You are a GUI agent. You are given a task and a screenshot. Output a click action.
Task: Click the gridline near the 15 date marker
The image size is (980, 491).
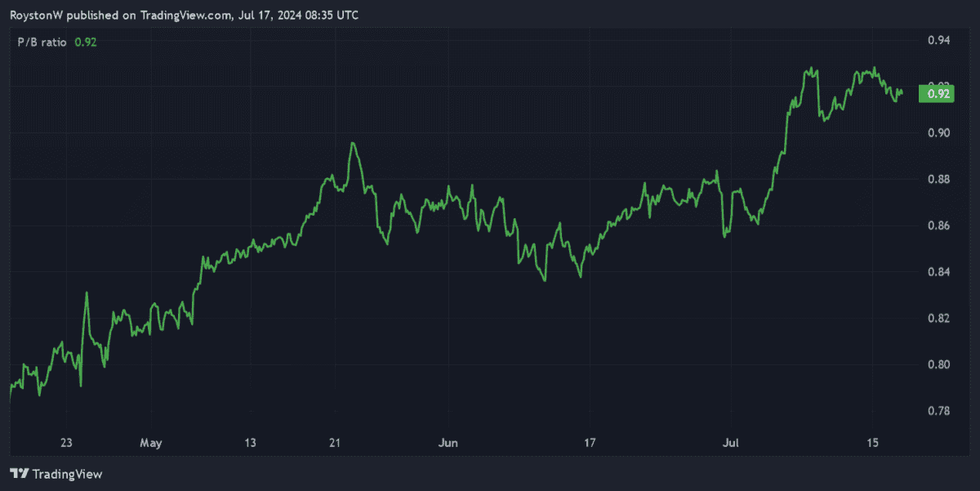872,245
